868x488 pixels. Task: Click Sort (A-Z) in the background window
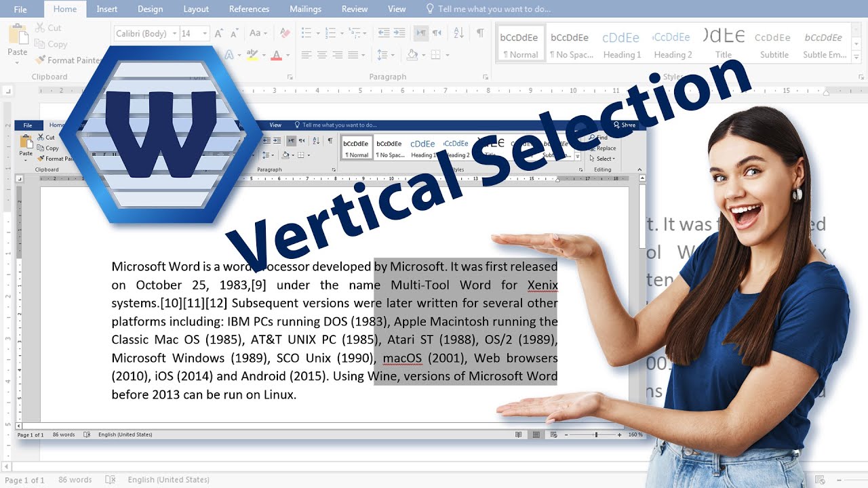[x=458, y=33]
